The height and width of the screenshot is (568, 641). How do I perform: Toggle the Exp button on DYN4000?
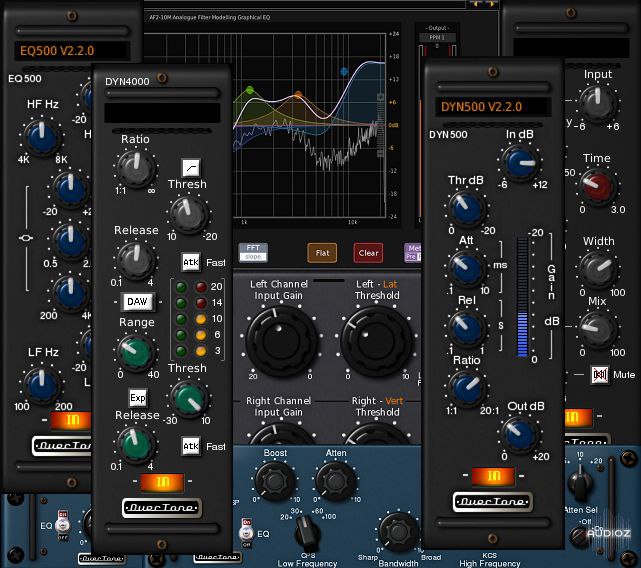(x=138, y=397)
